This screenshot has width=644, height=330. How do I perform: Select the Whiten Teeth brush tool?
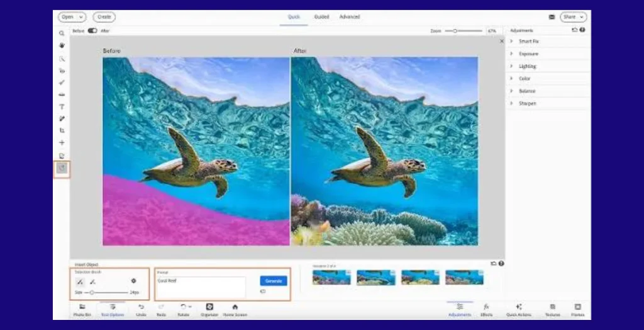(x=62, y=82)
